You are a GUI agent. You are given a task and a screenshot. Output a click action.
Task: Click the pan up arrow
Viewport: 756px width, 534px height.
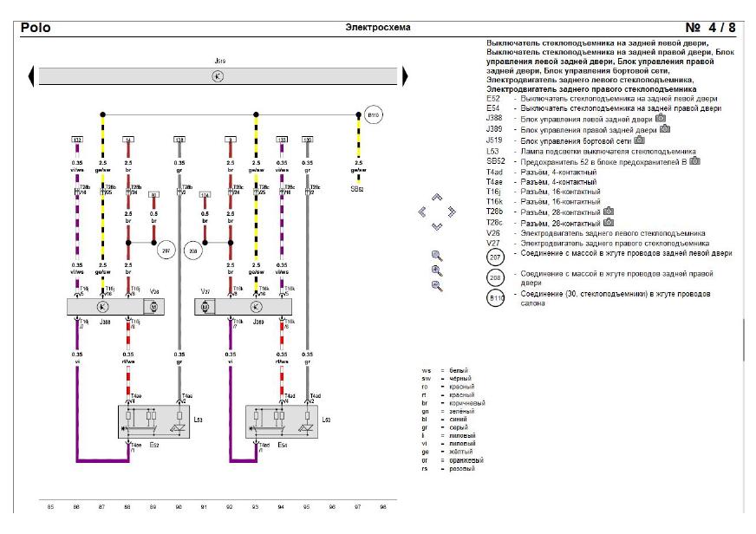pos(437,197)
